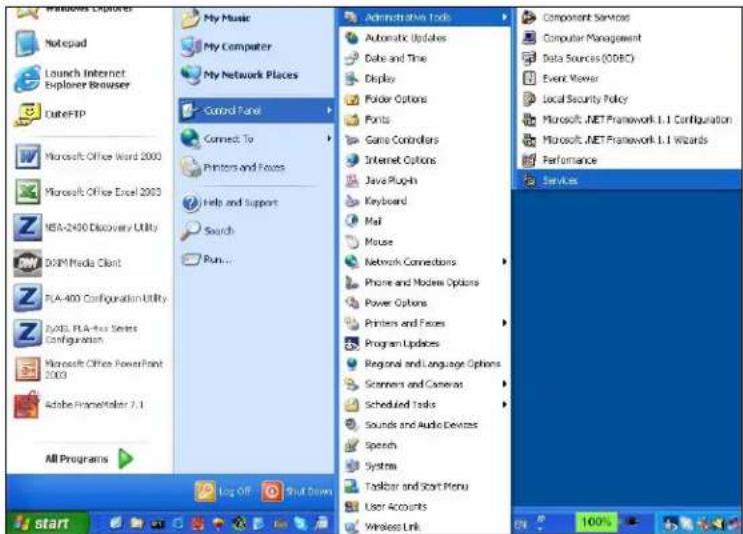Select User Accounts entry
The height and width of the screenshot is (534, 743).
(425, 507)
